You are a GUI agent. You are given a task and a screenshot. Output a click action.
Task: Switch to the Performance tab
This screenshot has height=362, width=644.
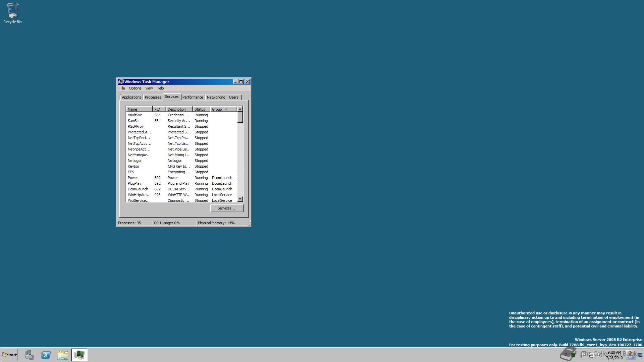click(x=193, y=97)
